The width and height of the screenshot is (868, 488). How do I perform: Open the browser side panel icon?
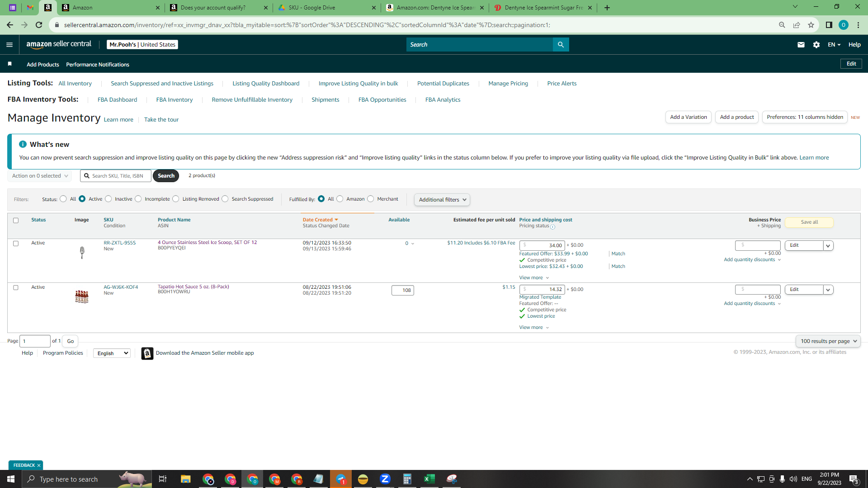(829, 25)
